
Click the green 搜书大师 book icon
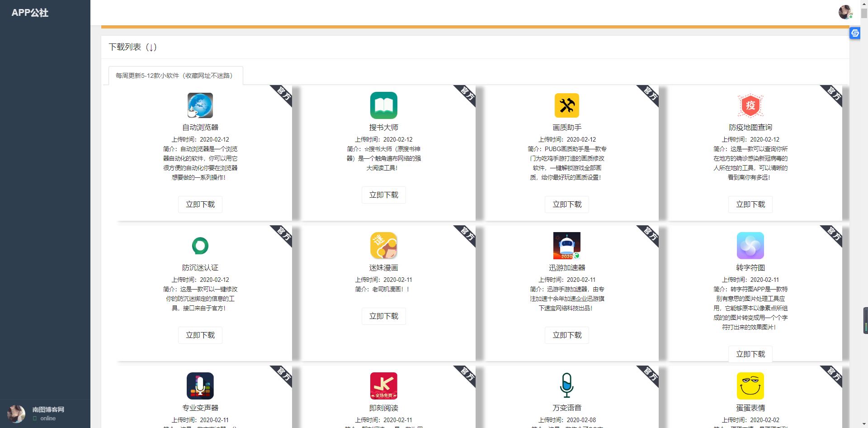(x=383, y=105)
